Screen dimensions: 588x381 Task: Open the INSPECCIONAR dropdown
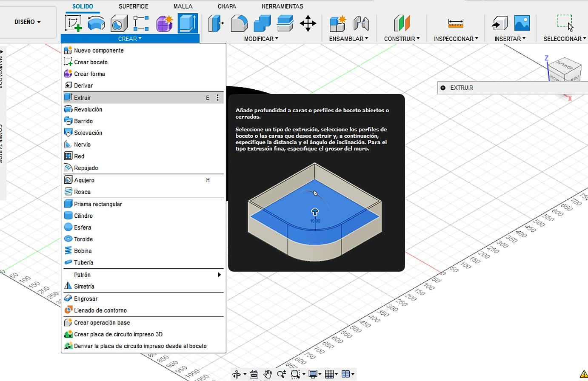[x=456, y=39]
